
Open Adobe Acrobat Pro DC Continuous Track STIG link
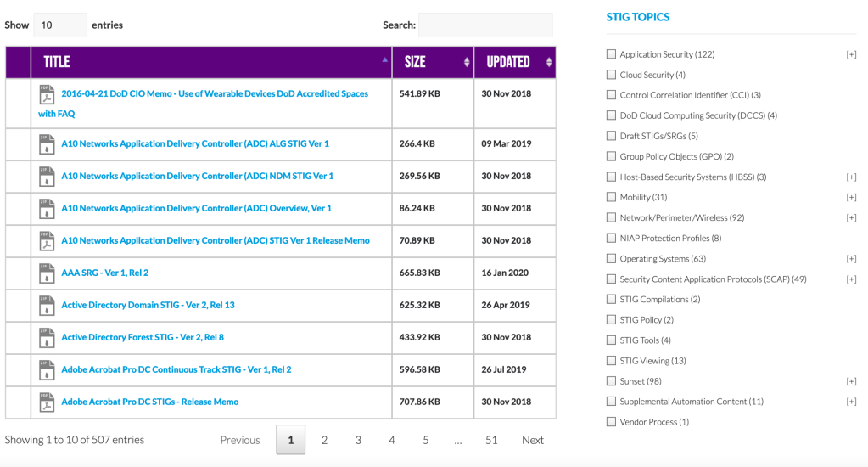[176, 370]
